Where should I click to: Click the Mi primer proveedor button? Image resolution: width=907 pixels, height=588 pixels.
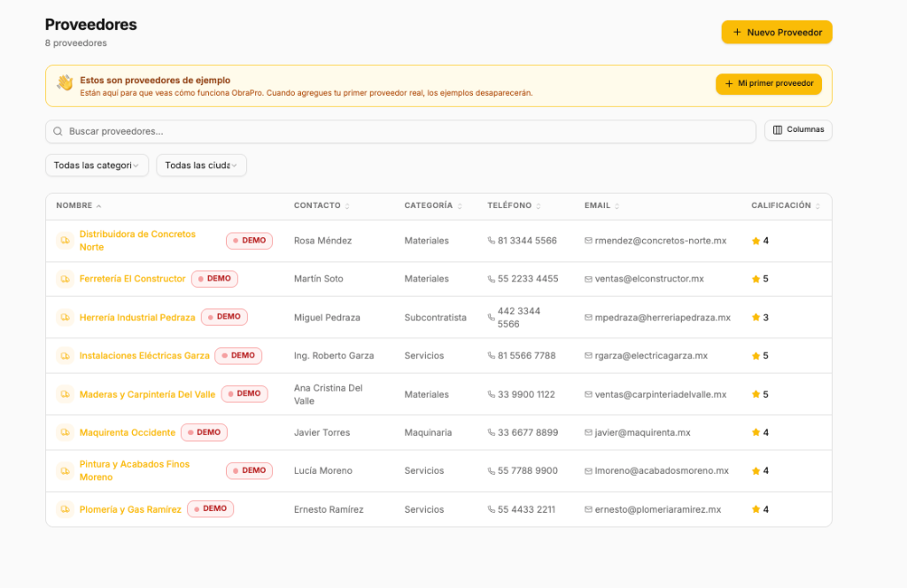coord(769,84)
